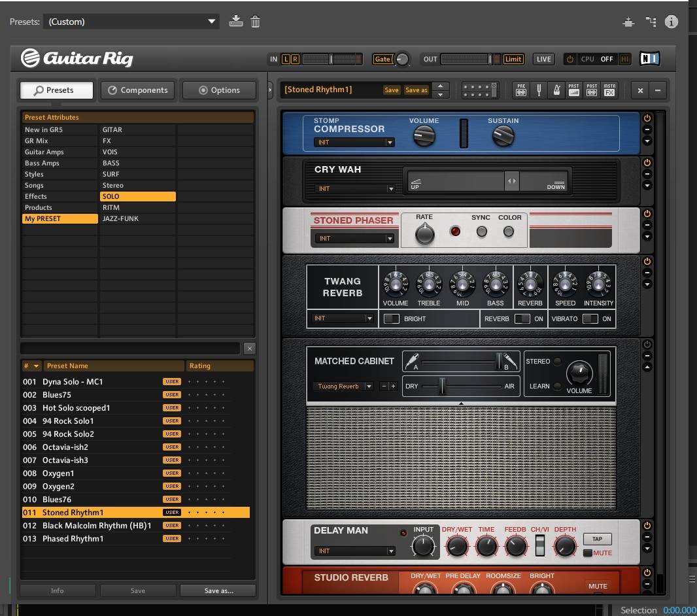Show the Post Tapedeck module
This screenshot has width=697, height=616.
coord(592,90)
